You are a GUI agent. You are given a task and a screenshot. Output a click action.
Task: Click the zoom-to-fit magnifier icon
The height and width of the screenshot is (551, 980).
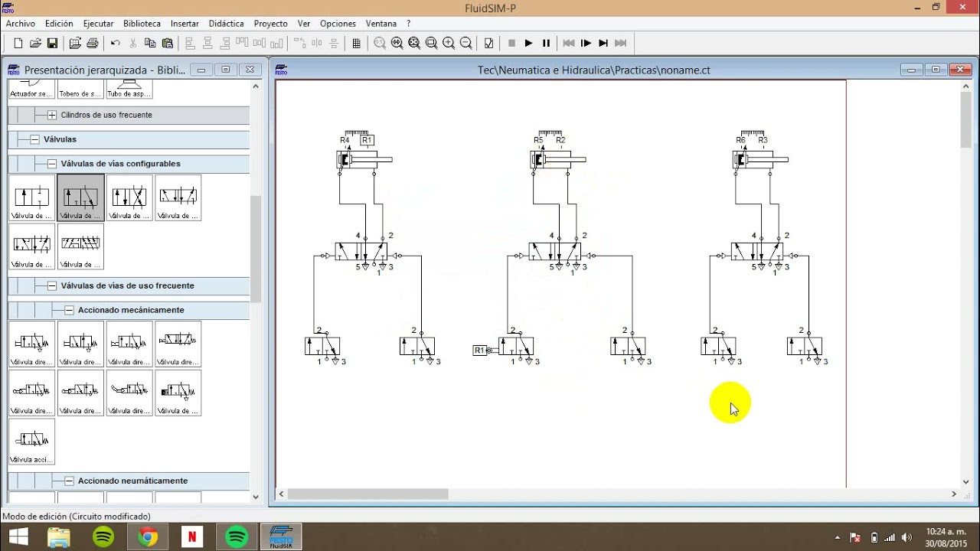coord(414,44)
